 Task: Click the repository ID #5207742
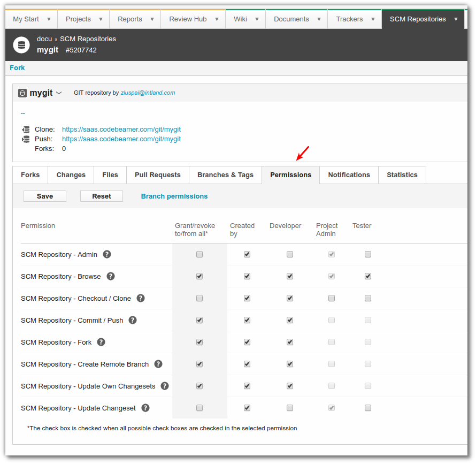81,50
